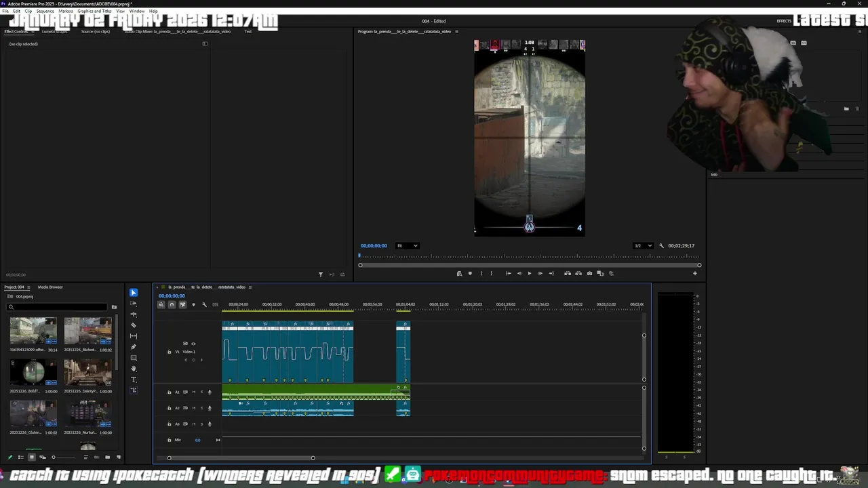Add marker in Program monitor

(x=470, y=273)
